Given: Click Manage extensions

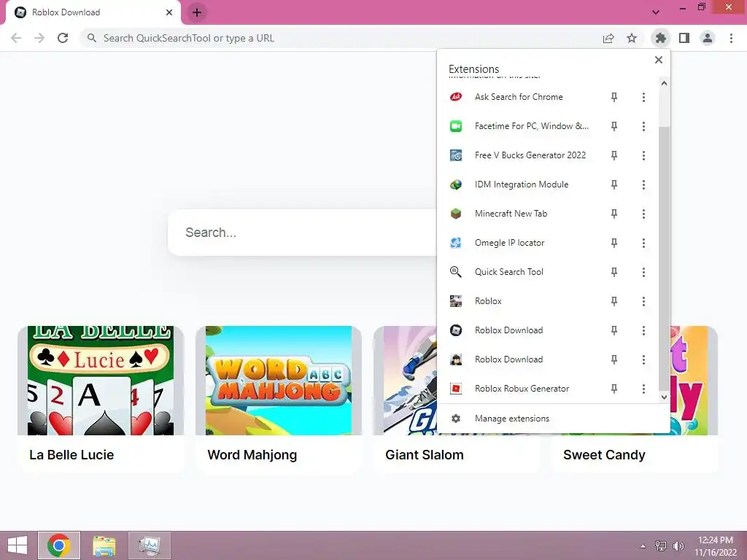Looking at the screenshot, I should [x=553, y=419].
